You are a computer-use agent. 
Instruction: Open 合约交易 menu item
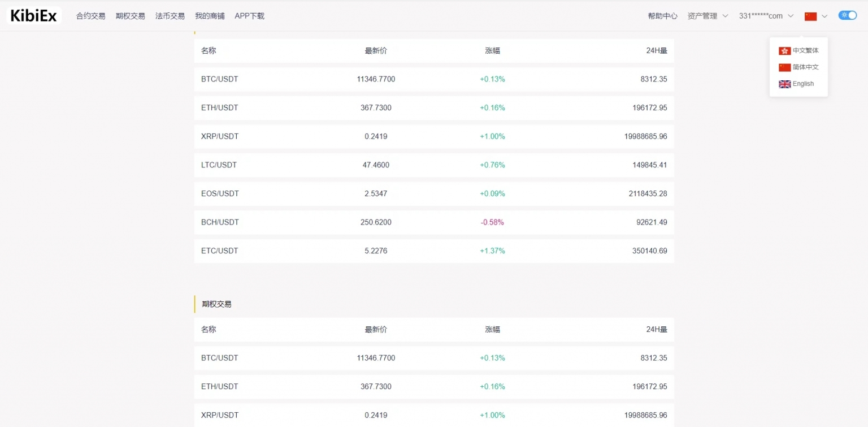pyautogui.click(x=91, y=16)
